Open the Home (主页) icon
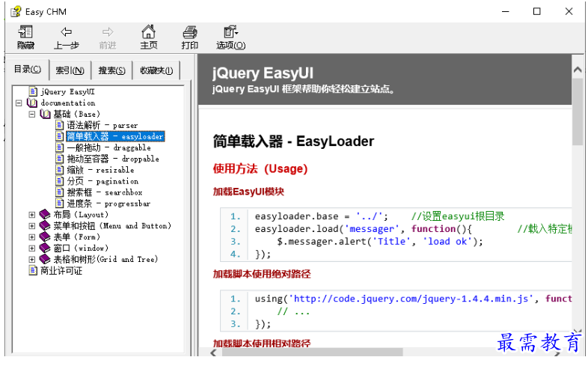588x366 pixels. tap(149, 32)
